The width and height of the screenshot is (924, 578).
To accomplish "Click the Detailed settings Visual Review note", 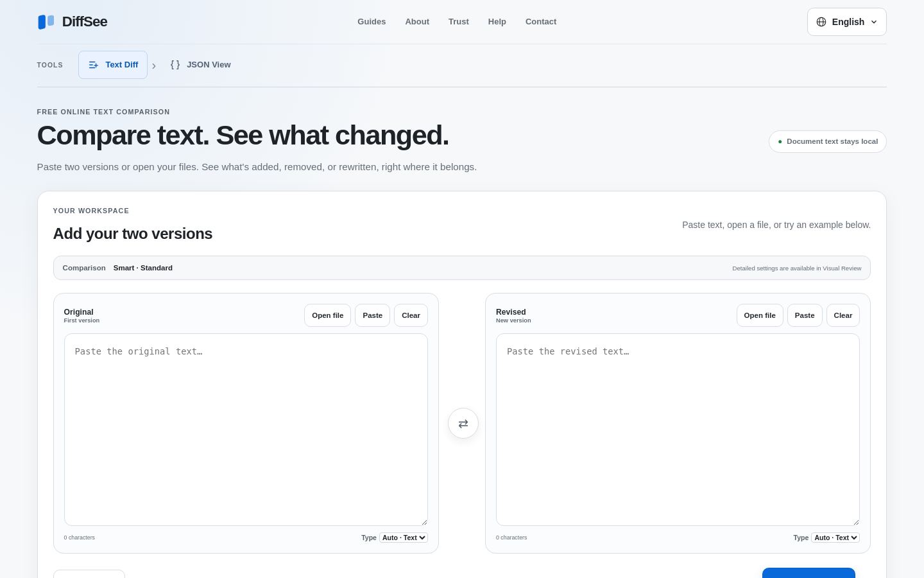I will [797, 268].
